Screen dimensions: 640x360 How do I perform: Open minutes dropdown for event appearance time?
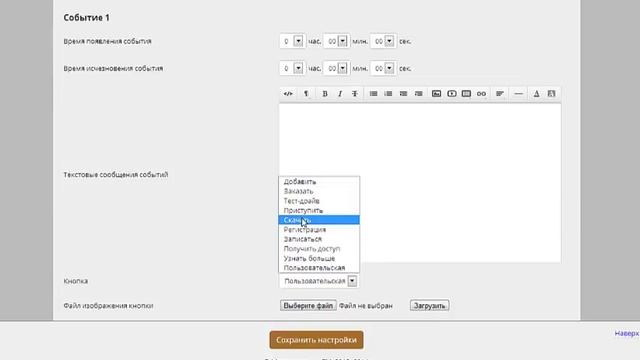tap(336, 41)
